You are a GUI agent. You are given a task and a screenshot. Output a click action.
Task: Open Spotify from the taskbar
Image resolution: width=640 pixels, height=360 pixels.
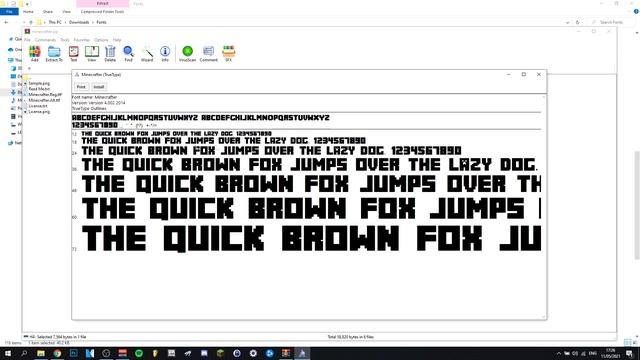(139, 353)
